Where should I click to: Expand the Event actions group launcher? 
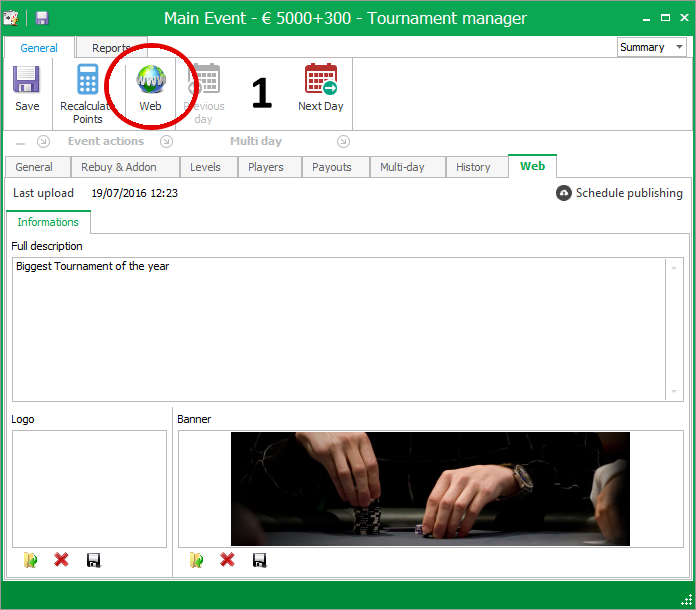pyautogui.click(x=166, y=142)
